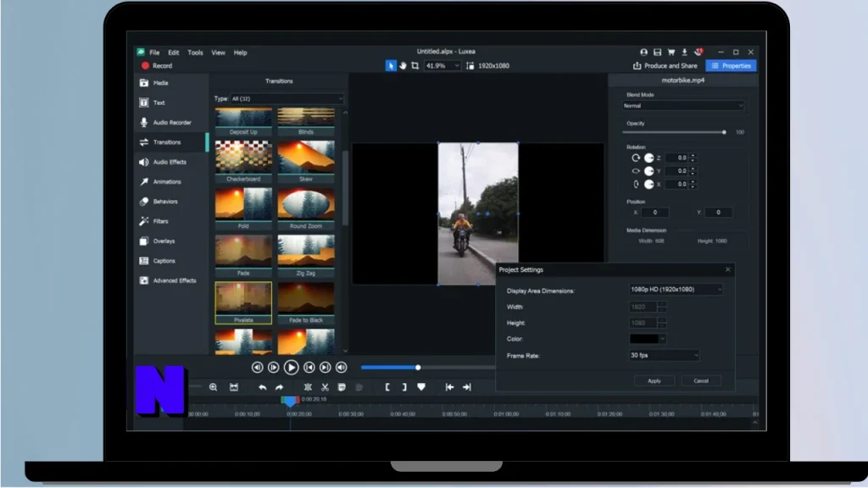This screenshot has height=488, width=868.
Task: Open the Help menu
Action: (x=240, y=53)
